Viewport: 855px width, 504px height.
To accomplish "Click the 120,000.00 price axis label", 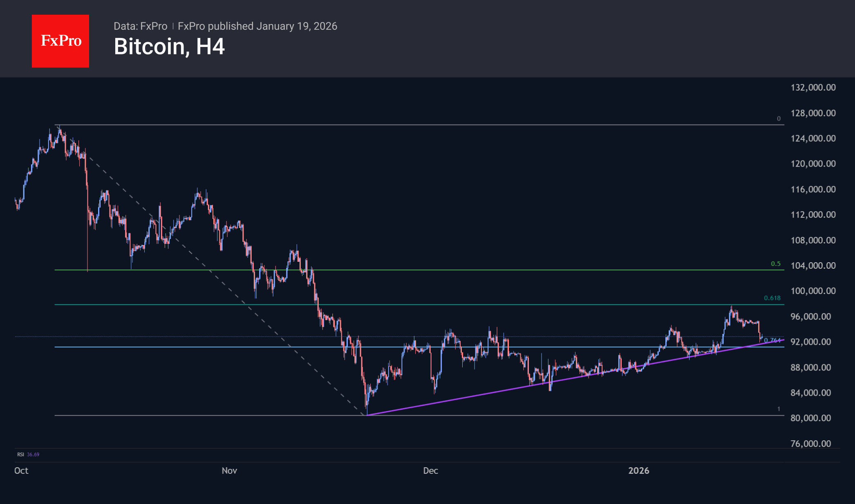I will coord(813,164).
